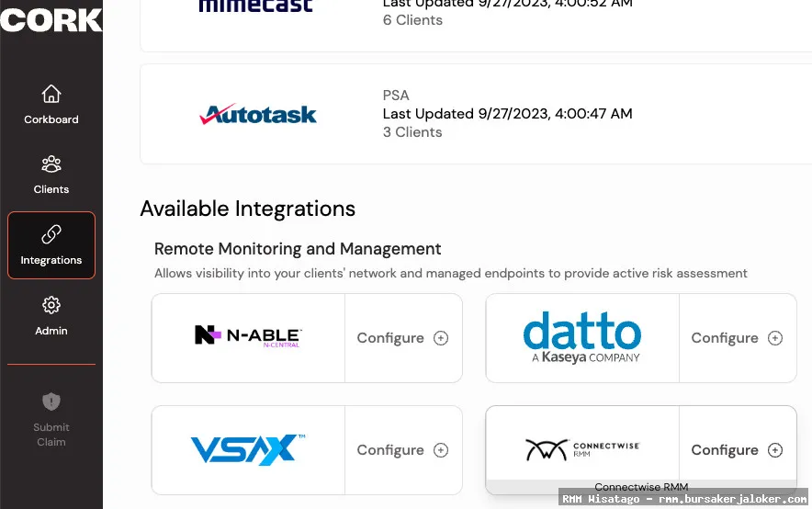Configure the N-able integration

coord(402,338)
